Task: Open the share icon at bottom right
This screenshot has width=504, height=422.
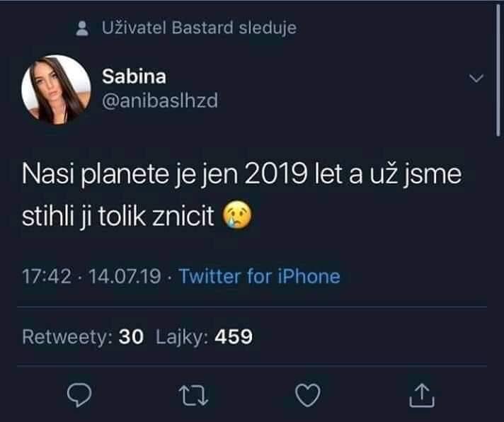Action: pyautogui.click(x=422, y=395)
